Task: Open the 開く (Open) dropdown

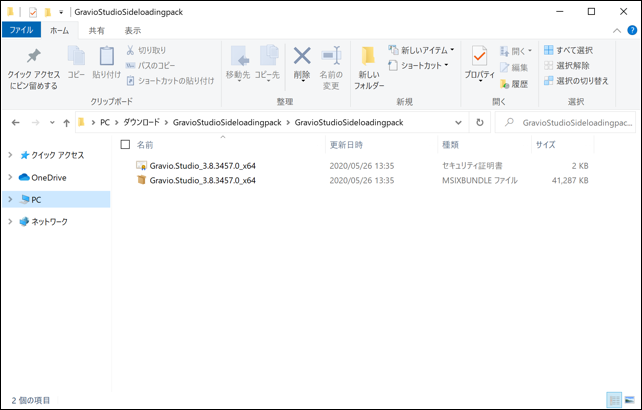Action: pyautogui.click(x=515, y=51)
